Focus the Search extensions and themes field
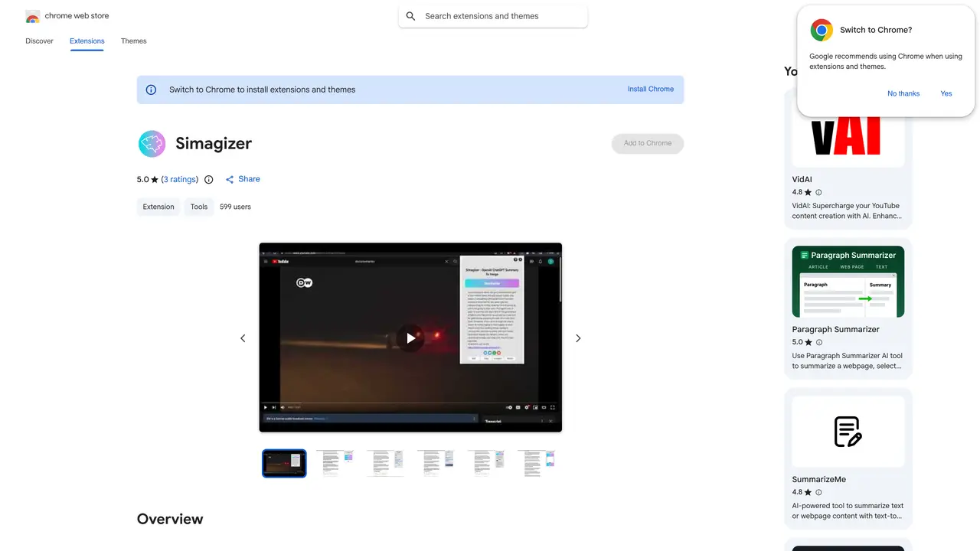Screen dimensions: 980x551 coord(493,16)
